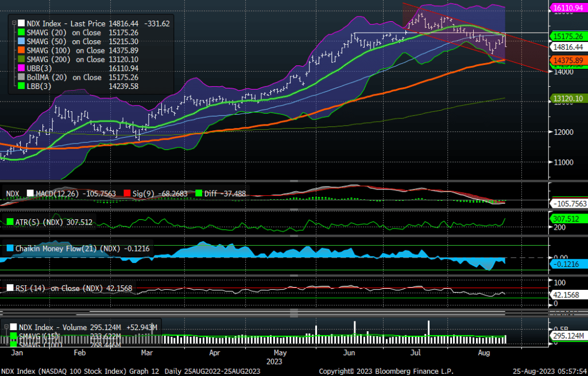Click the dark green 13120.10 axis price tag
Screen dimensions: 588x376
pos(568,99)
